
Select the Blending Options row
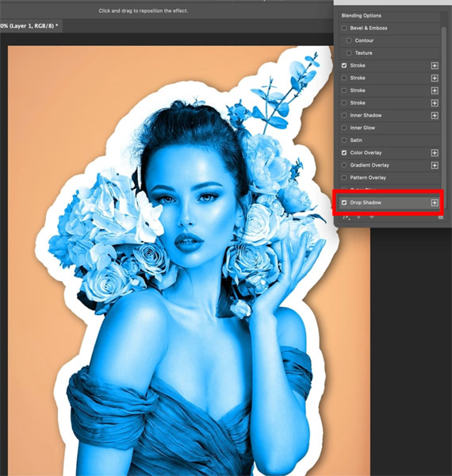click(389, 16)
